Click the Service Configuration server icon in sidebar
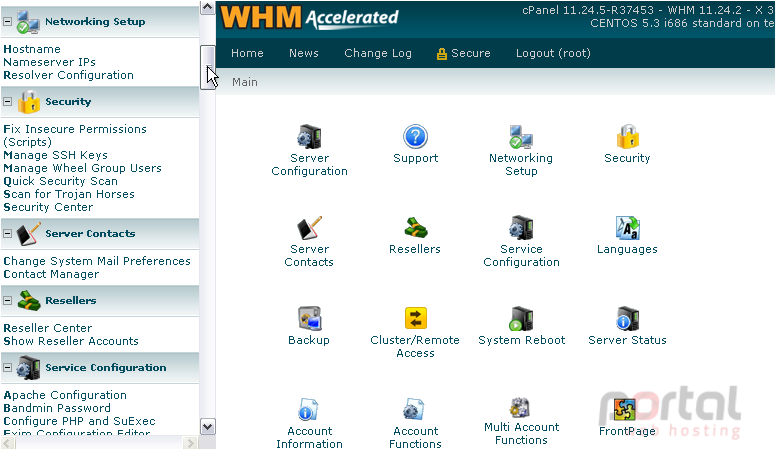 coord(28,368)
